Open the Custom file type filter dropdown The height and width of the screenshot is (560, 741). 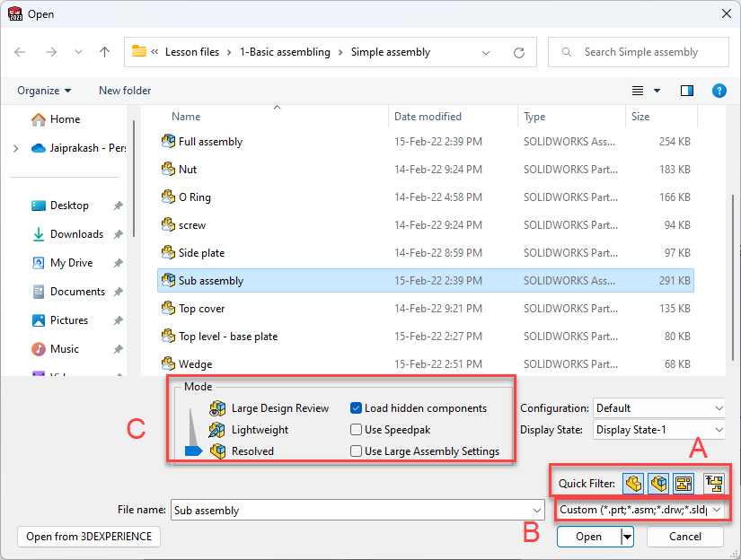[640, 510]
